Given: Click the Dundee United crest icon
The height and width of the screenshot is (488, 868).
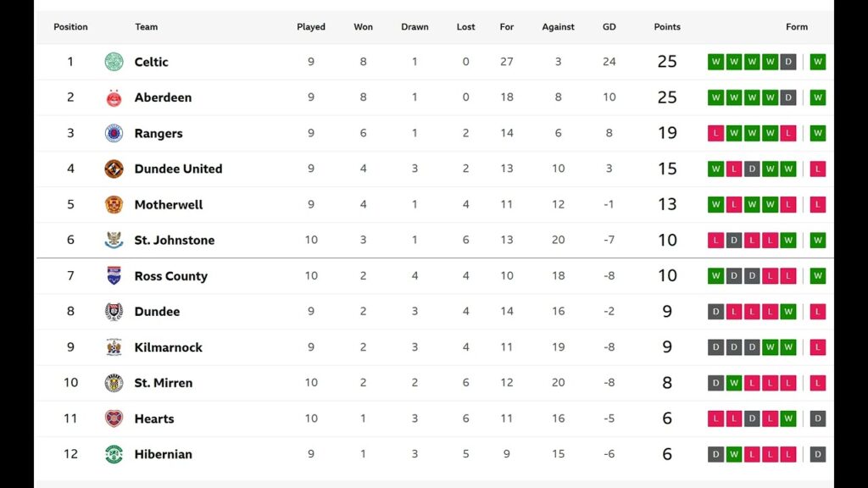Looking at the screenshot, I should [114, 169].
